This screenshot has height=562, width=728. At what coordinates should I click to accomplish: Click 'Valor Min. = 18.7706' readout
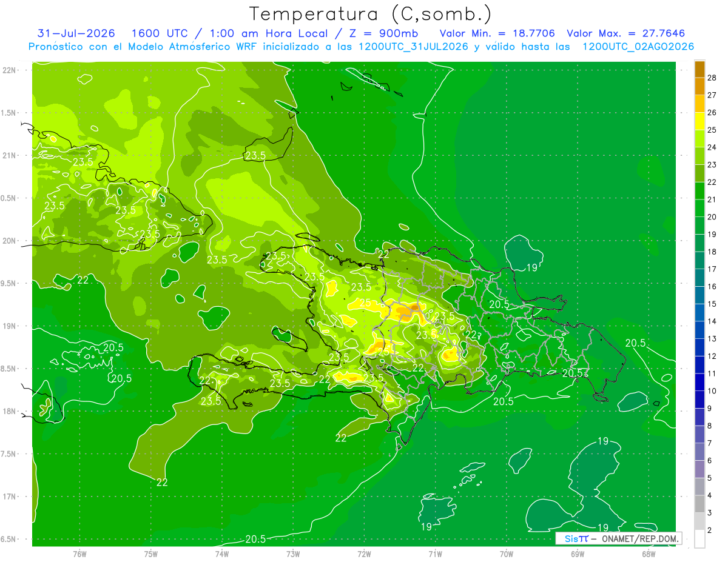pos(497,33)
